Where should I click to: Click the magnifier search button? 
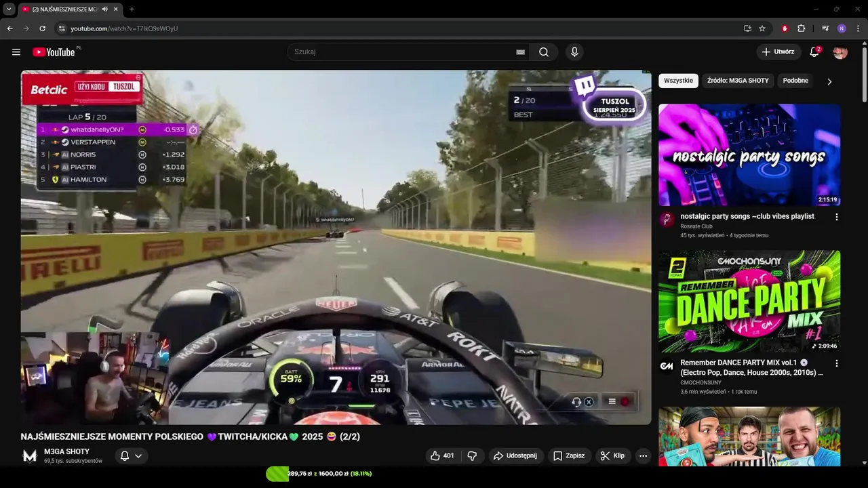(x=544, y=52)
